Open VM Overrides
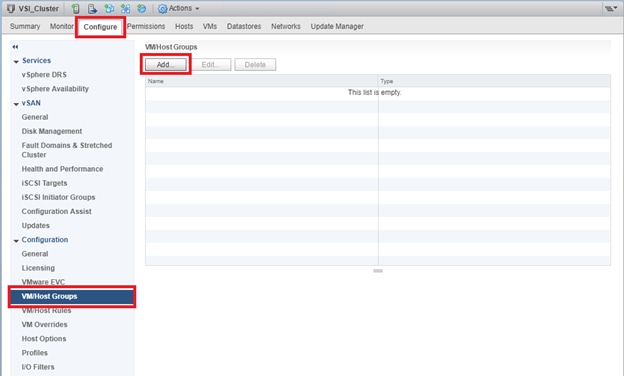624x376 pixels. point(45,325)
